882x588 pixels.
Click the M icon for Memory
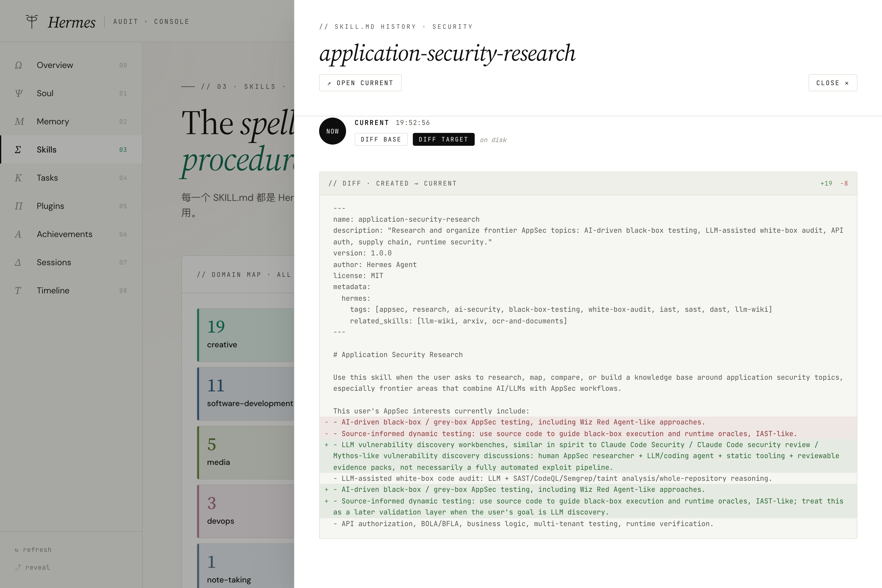(x=19, y=122)
